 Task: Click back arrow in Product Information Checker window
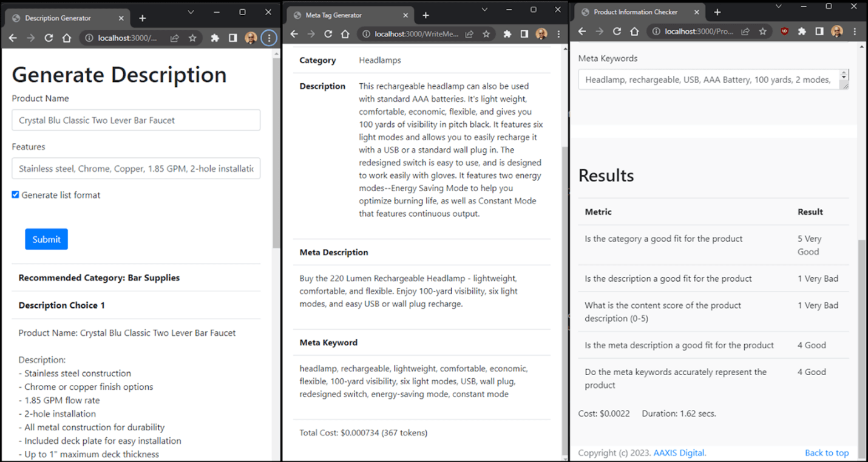pos(582,32)
